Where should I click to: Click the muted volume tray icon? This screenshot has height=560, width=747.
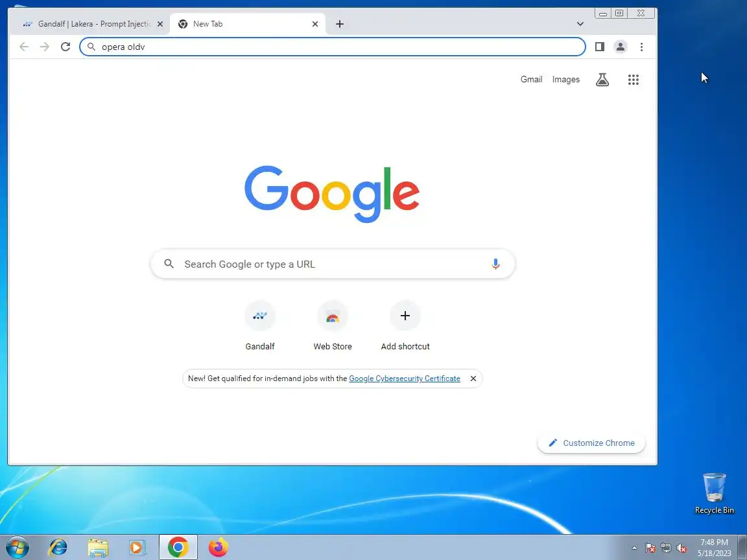click(x=682, y=548)
